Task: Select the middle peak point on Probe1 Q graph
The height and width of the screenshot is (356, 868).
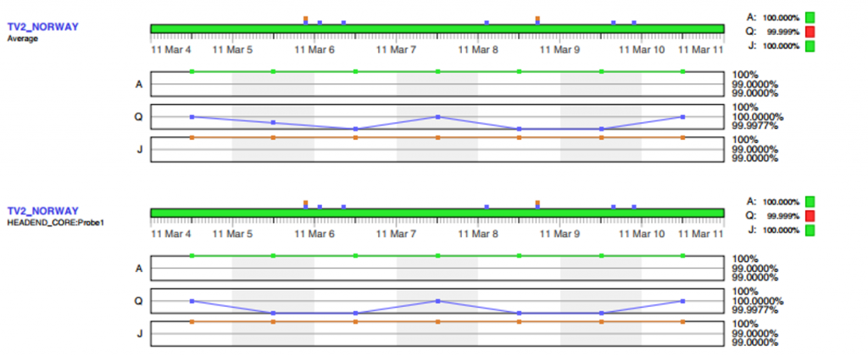Action: (437, 301)
